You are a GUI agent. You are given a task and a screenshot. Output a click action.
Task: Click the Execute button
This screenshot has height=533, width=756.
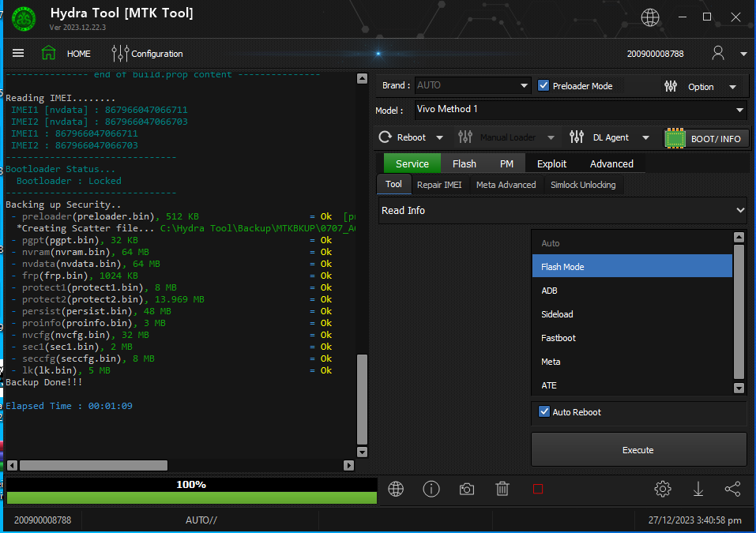(x=639, y=449)
